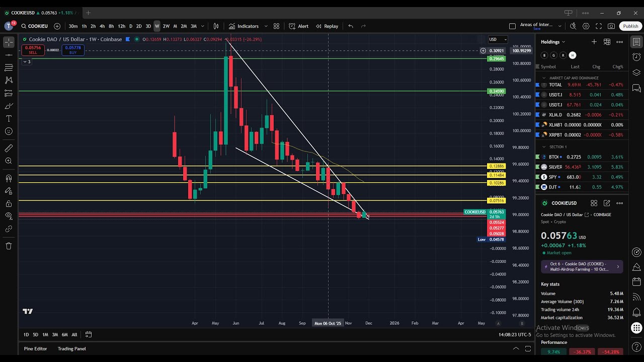Viewport: 644px width, 362px height.
Task: Open Quick Search in top toolbar
Action: tap(573, 26)
